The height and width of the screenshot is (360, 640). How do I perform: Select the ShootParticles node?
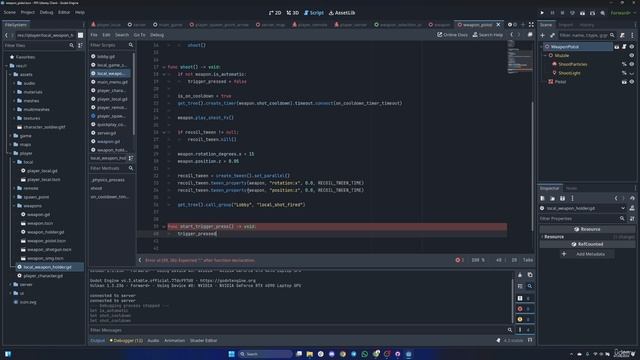572,64
